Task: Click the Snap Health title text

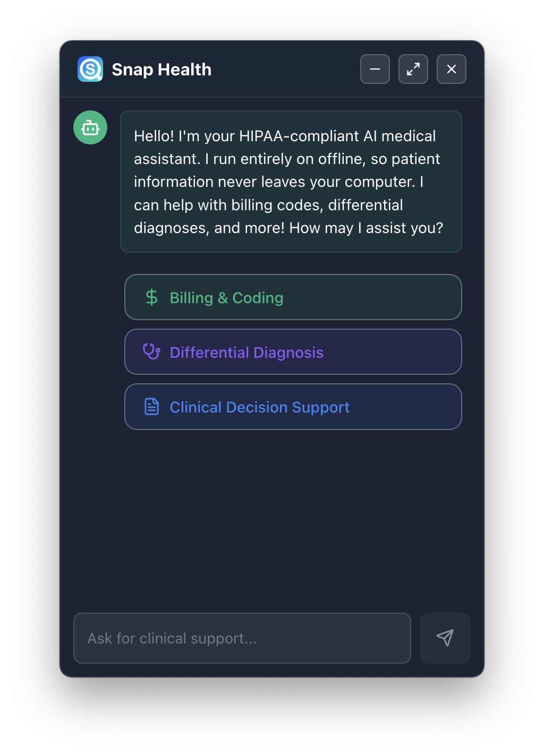Action: 161,69
